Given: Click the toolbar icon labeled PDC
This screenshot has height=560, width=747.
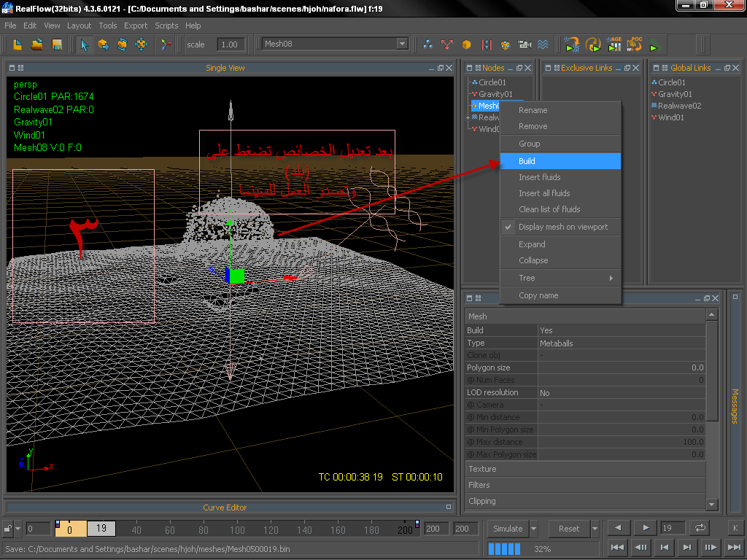Looking at the screenshot, I should point(635,44).
